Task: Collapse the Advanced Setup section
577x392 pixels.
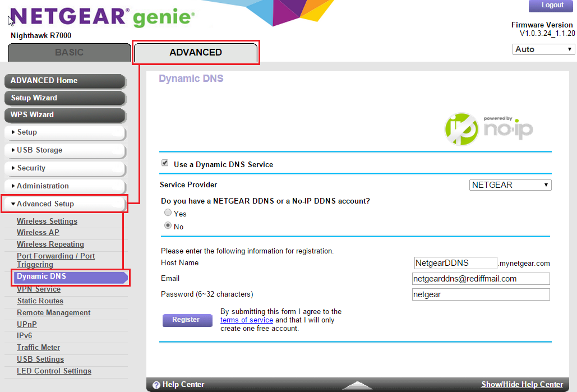Action: [x=65, y=204]
